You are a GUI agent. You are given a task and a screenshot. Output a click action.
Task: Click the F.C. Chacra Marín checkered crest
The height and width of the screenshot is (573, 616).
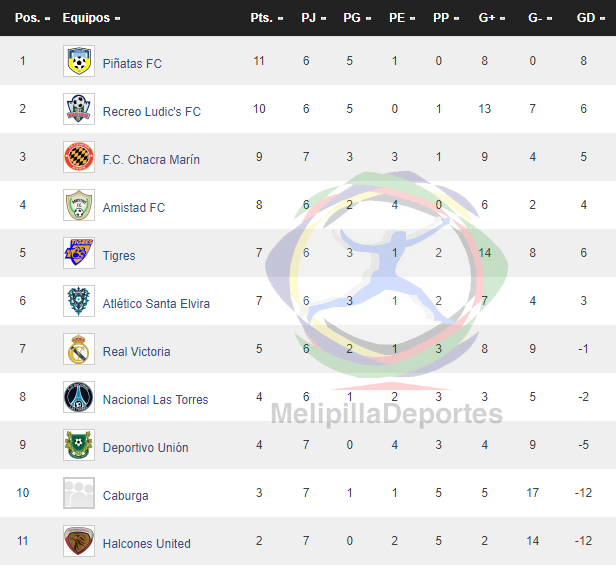pos(79,157)
